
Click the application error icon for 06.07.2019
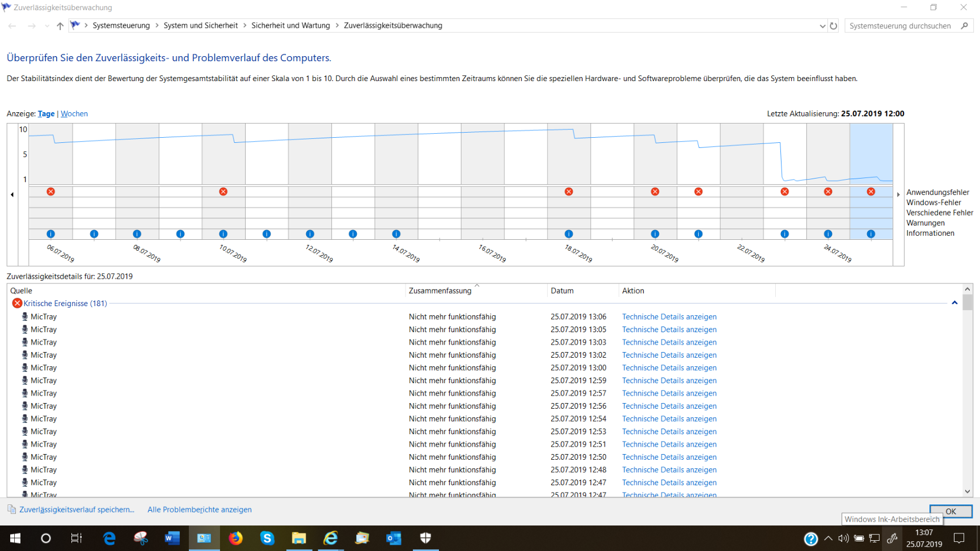tap(51, 192)
